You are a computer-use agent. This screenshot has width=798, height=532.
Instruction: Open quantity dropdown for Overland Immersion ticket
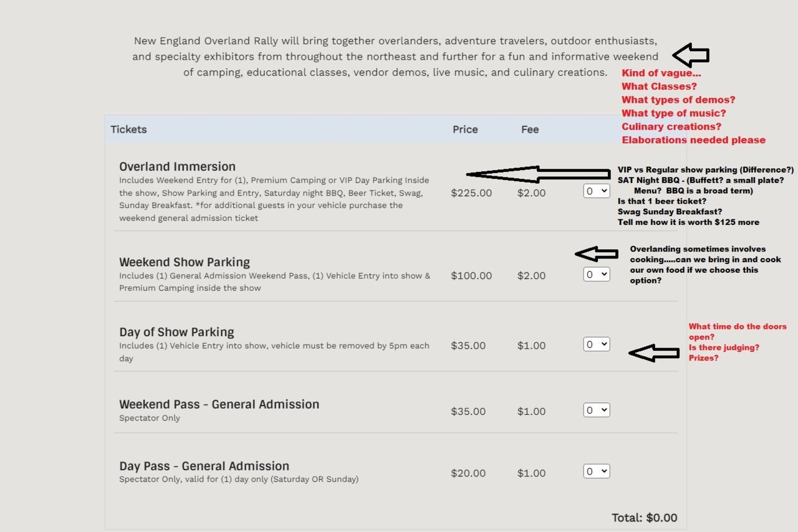coord(597,191)
